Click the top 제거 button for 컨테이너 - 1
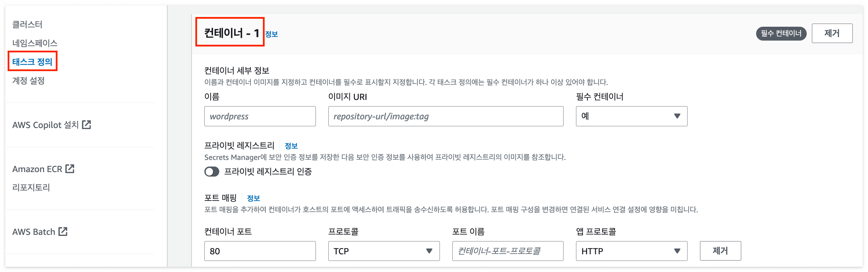The image size is (868, 272). tap(832, 33)
